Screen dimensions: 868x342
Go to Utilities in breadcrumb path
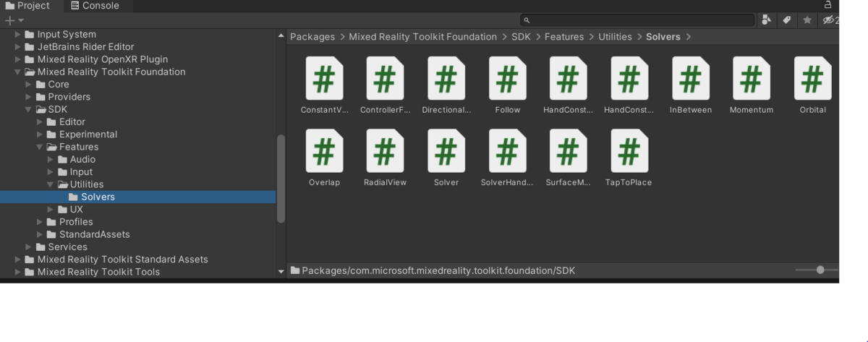(x=615, y=37)
